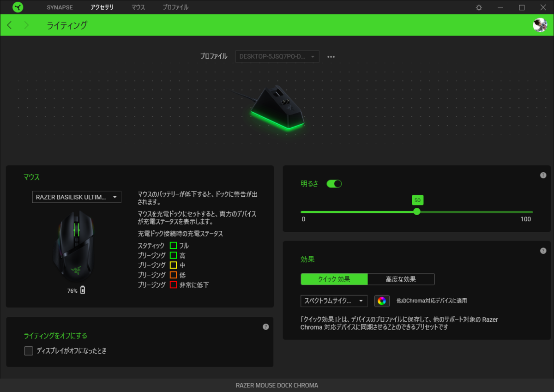
Task: Click the green 高 status swatch
Action: pyautogui.click(x=173, y=255)
